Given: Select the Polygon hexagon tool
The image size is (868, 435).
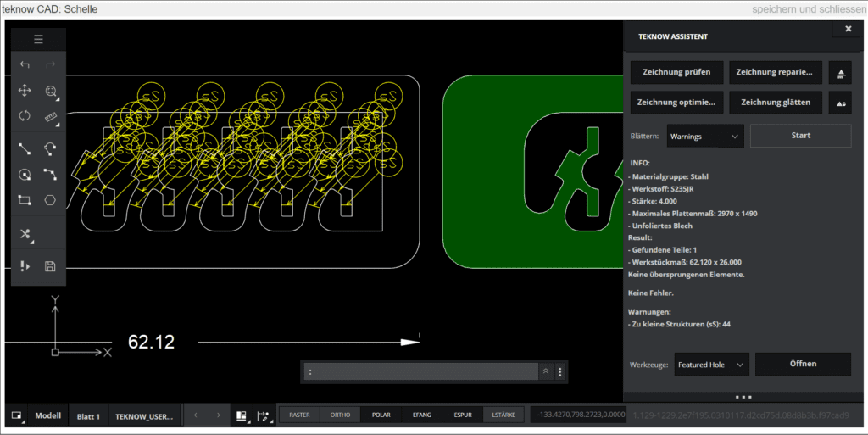Looking at the screenshot, I should point(50,200).
